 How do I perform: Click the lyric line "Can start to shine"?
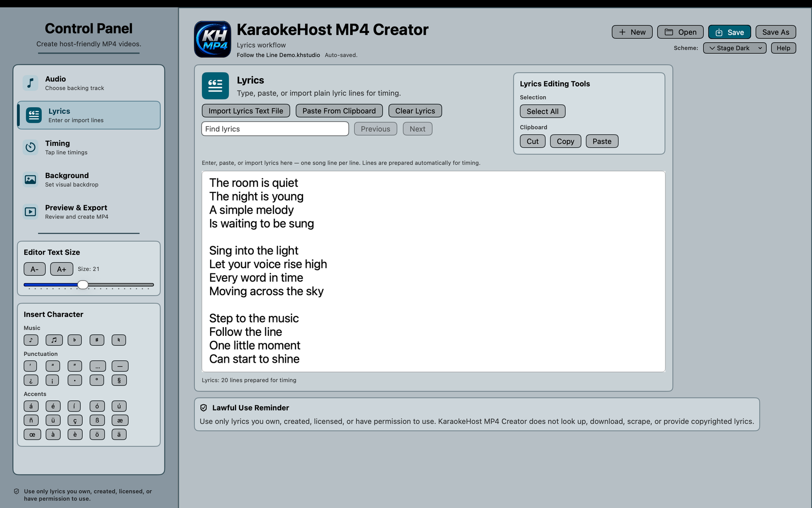coord(254,359)
